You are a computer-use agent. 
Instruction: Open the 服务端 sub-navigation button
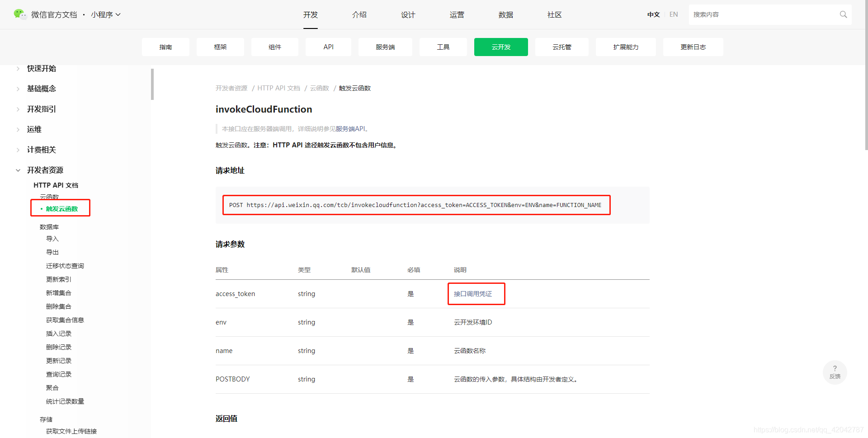385,47
